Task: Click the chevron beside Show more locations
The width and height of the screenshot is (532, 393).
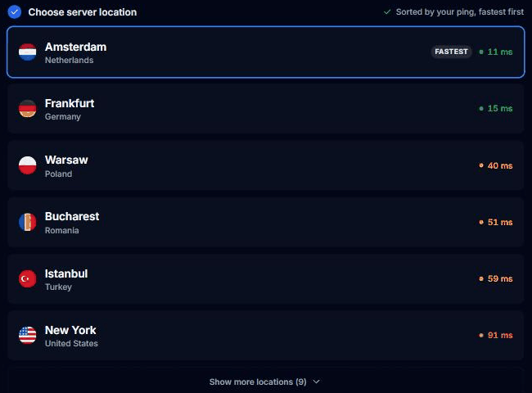Action: [x=316, y=382]
